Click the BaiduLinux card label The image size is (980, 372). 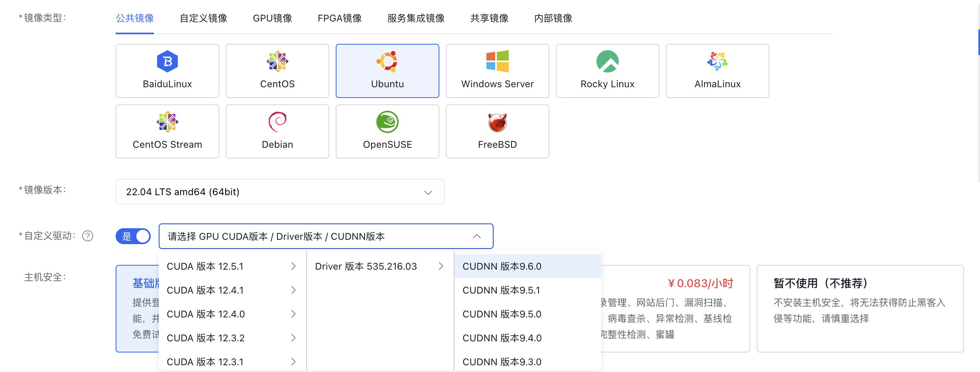point(167,84)
